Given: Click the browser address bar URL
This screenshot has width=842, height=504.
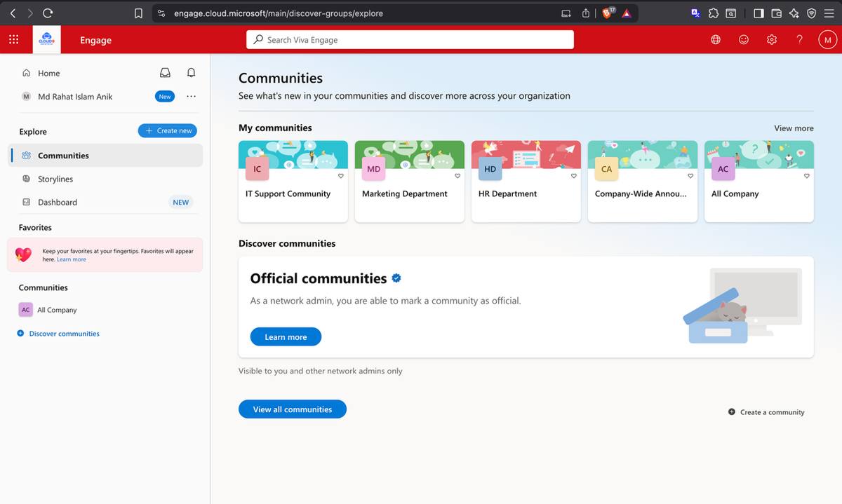Looking at the screenshot, I should point(279,13).
